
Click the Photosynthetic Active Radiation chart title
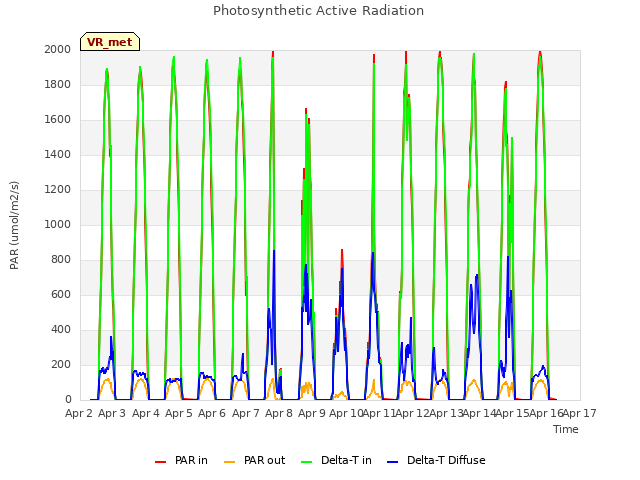[x=318, y=11]
